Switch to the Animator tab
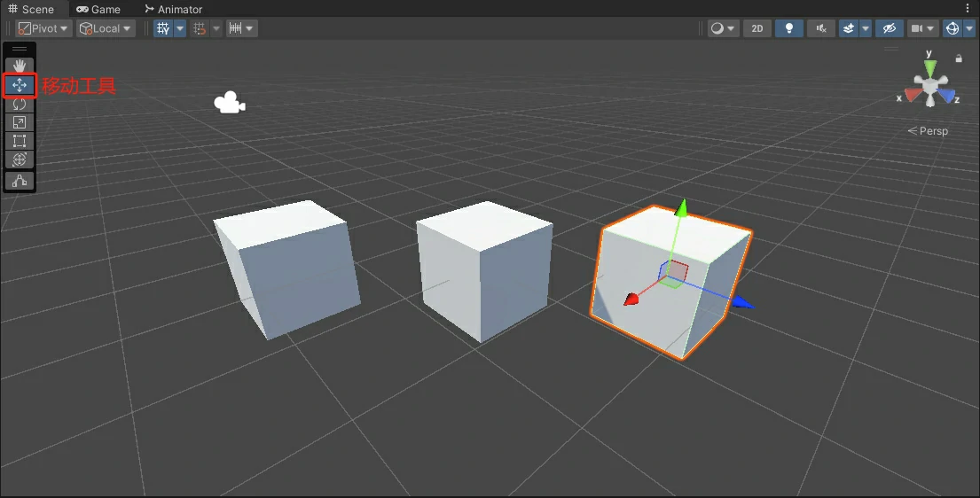Viewport: 980px width, 498px height. pos(173,9)
